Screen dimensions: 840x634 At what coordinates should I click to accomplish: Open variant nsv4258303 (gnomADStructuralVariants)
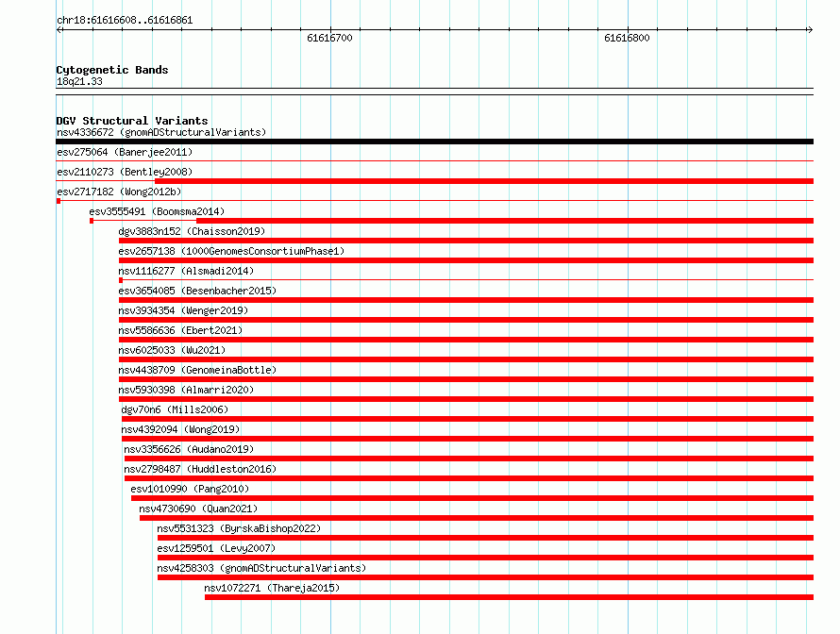click(x=261, y=568)
